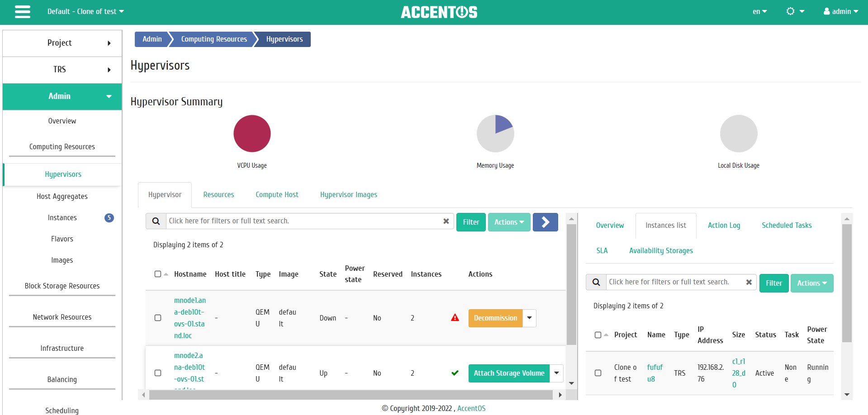Click the Memory Usage pie chart
Viewport: 868px width, 415px height.
pos(495,133)
